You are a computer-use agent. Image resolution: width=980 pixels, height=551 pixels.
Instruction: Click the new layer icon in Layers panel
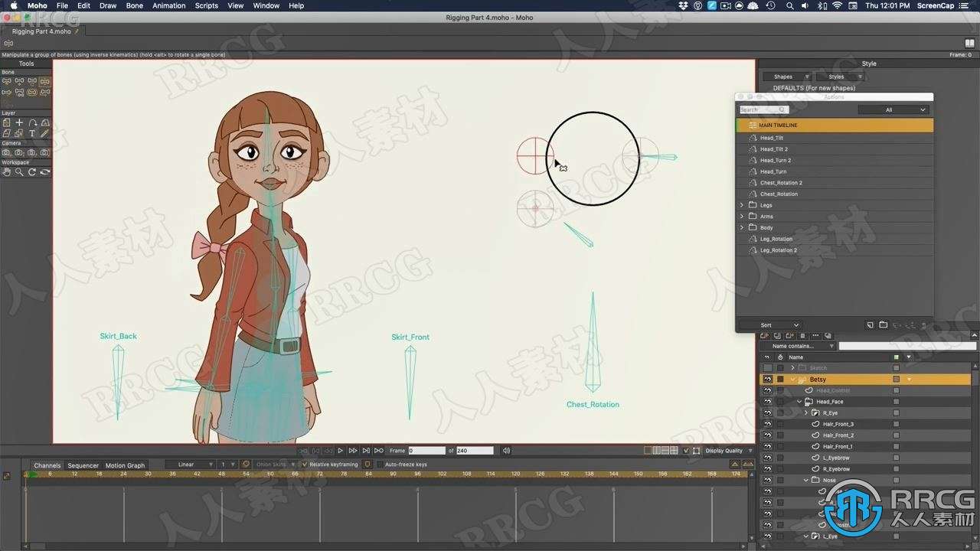point(764,335)
